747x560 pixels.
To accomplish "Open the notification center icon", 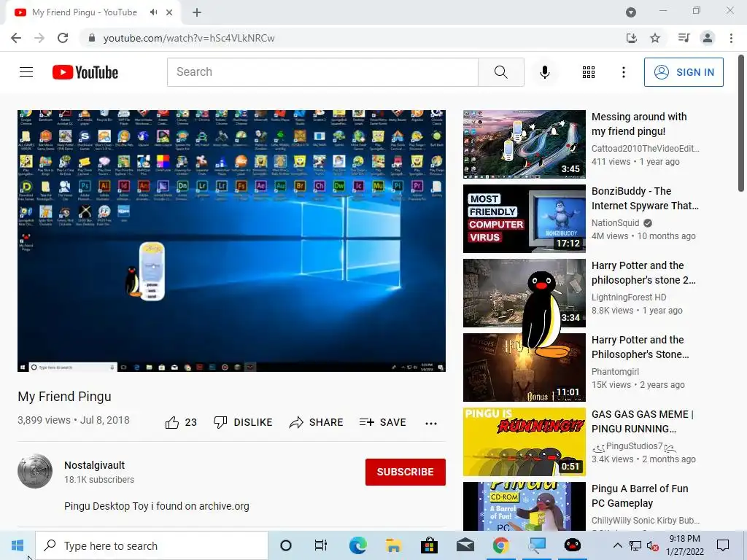I will pos(723,545).
